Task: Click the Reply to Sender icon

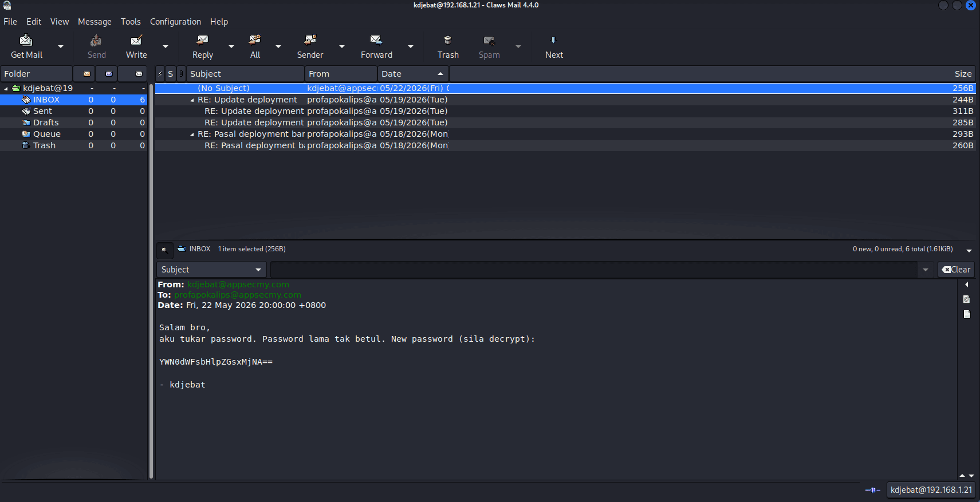Action: [310, 40]
